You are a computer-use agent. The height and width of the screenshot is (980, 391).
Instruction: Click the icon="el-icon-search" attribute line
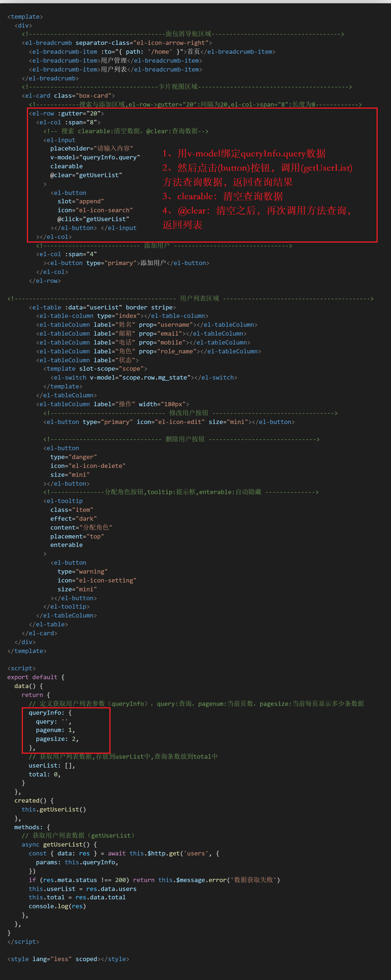[x=95, y=210]
